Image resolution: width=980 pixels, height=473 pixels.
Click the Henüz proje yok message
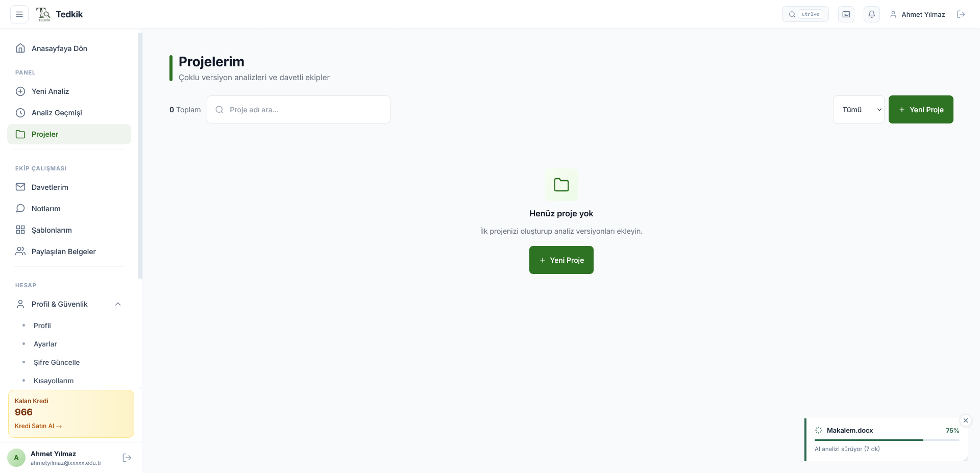561,214
